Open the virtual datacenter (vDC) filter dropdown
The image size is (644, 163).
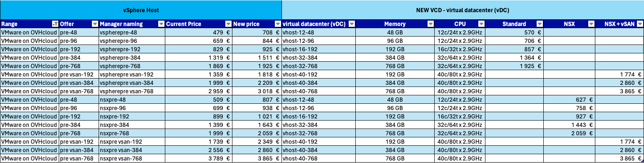pyautogui.click(x=352, y=24)
